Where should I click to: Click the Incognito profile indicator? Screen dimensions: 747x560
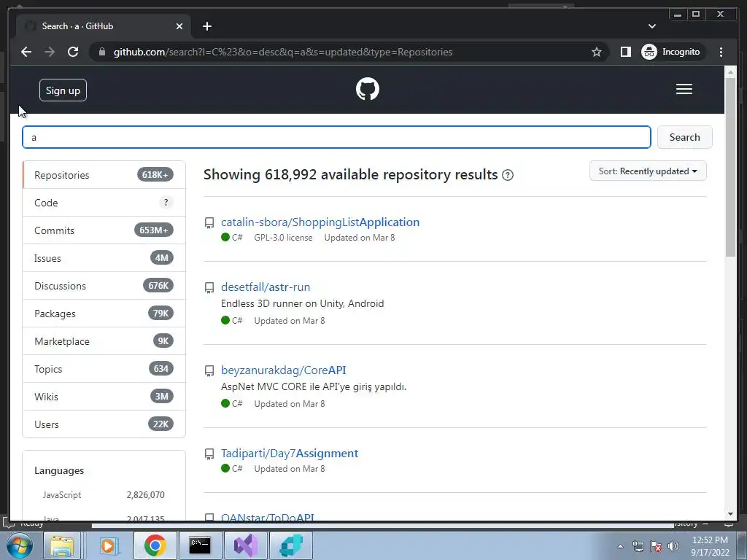671,52
